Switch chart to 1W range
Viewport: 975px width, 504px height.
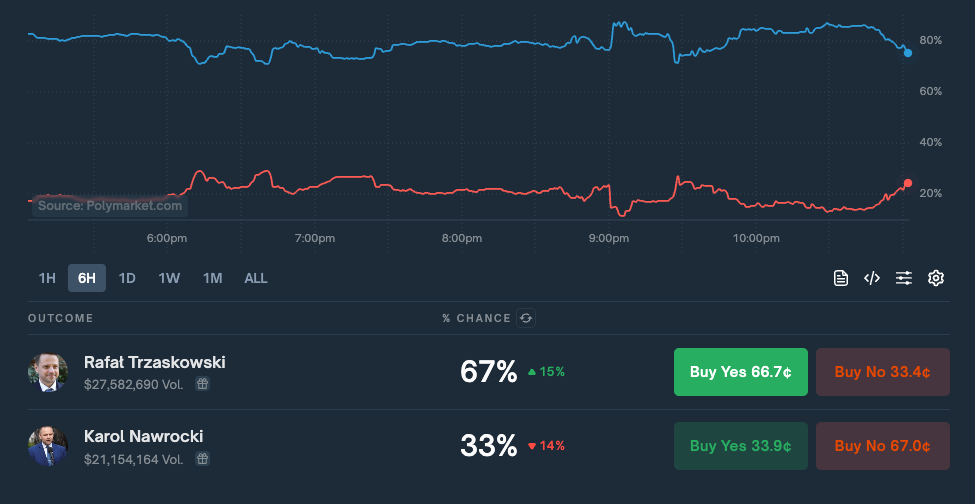click(169, 278)
